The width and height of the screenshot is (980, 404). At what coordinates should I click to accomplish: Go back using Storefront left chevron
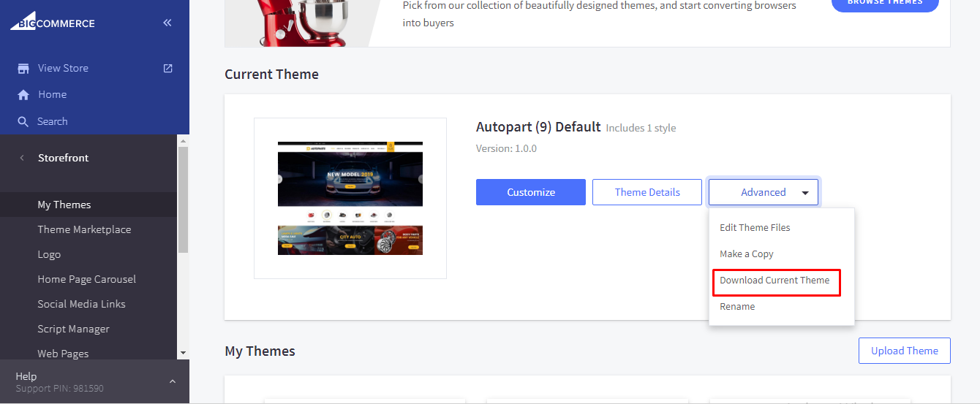21,158
